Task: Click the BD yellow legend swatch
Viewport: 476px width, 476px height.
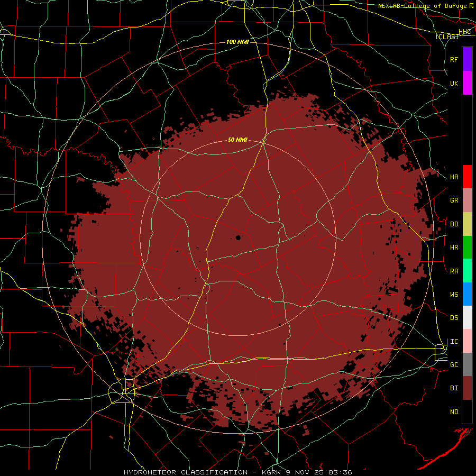Action: click(467, 224)
